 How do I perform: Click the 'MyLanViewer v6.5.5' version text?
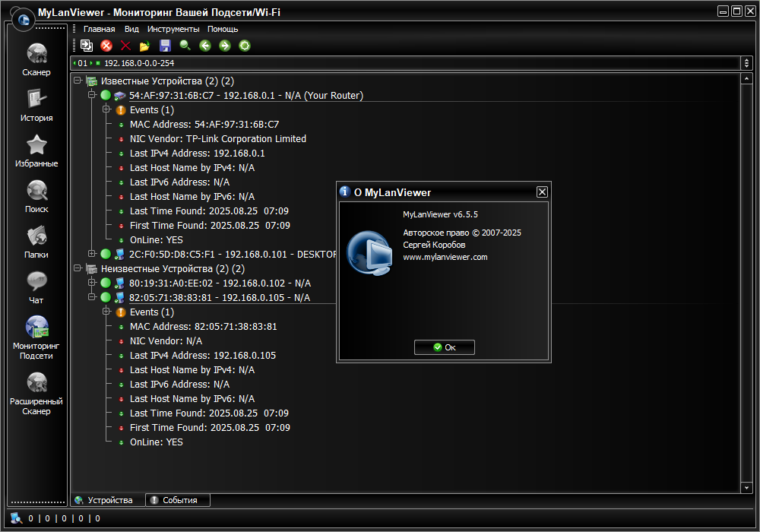point(440,214)
